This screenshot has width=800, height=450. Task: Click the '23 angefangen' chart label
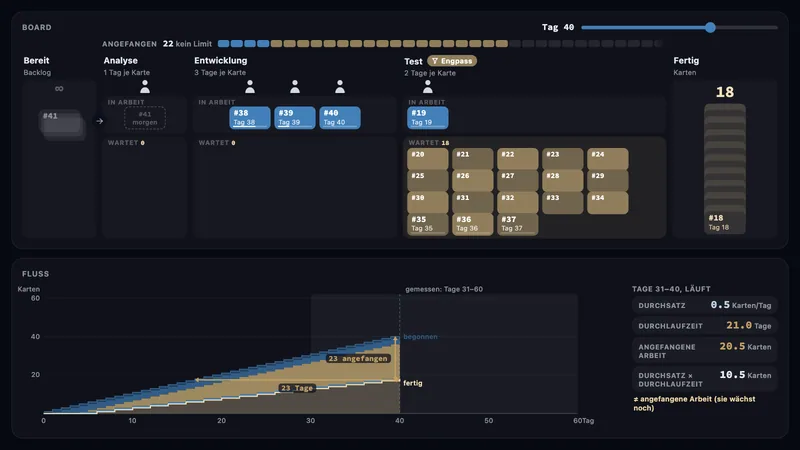(358, 359)
